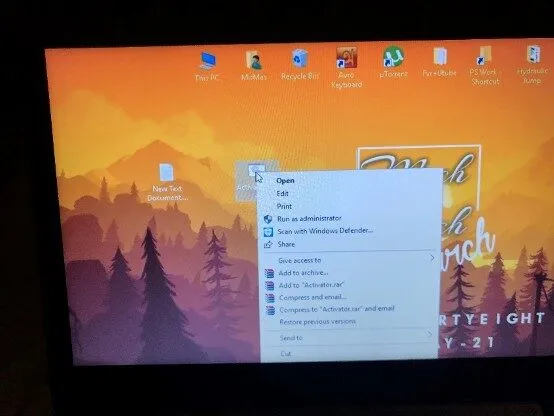This screenshot has height=416, width=554.
Task: Click the WinRAR icon beside Add to archive
Action: pyautogui.click(x=270, y=273)
